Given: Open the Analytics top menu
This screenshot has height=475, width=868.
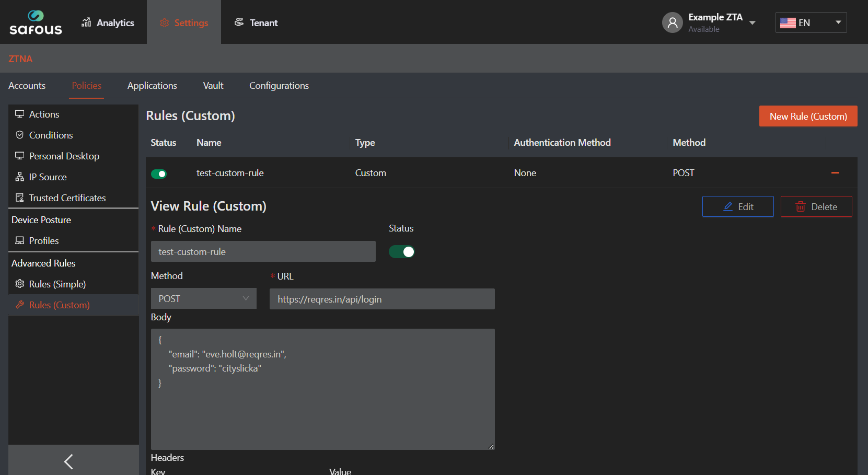Looking at the screenshot, I should (108, 22).
